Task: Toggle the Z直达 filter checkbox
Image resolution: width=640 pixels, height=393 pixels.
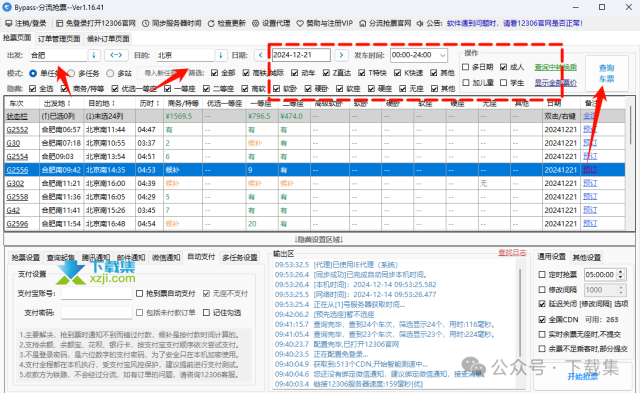Action: tap(326, 73)
